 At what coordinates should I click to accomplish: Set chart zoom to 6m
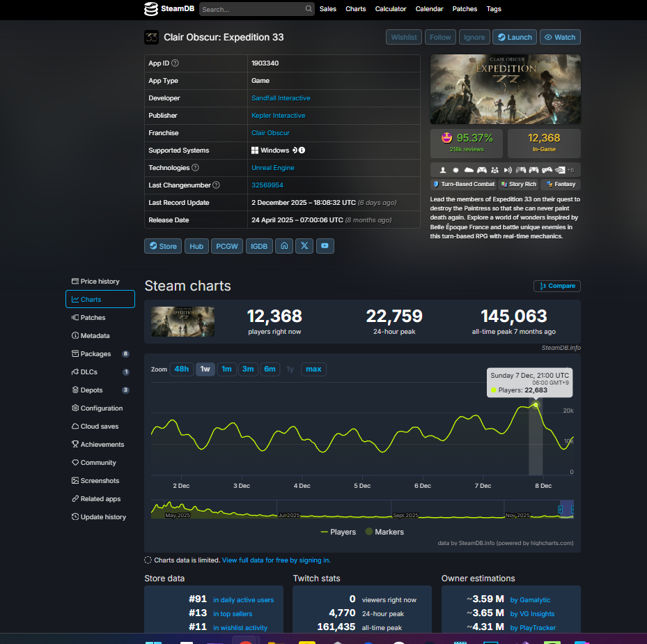click(x=270, y=369)
